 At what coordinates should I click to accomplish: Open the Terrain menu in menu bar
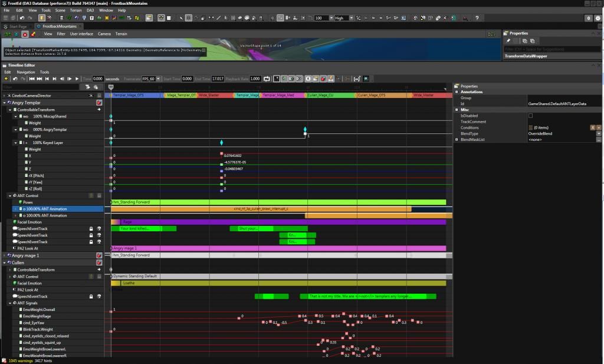pyautogui.click(x=76, y=10)
